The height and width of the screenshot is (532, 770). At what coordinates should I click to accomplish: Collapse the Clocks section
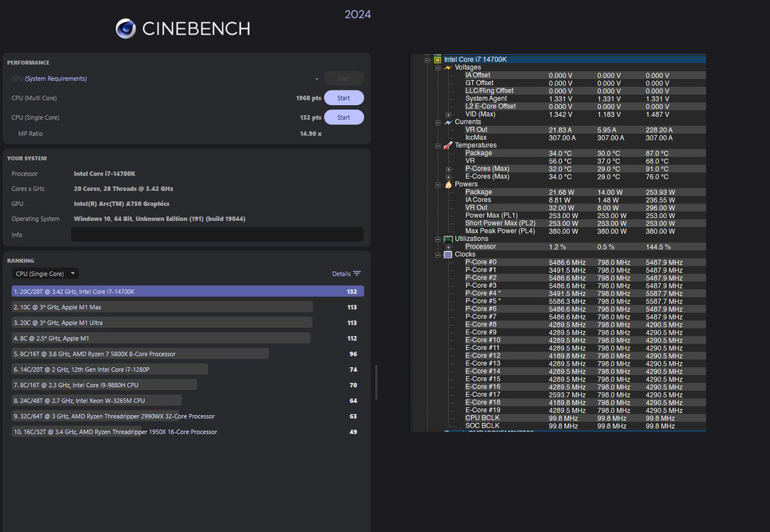pos(437,255)
